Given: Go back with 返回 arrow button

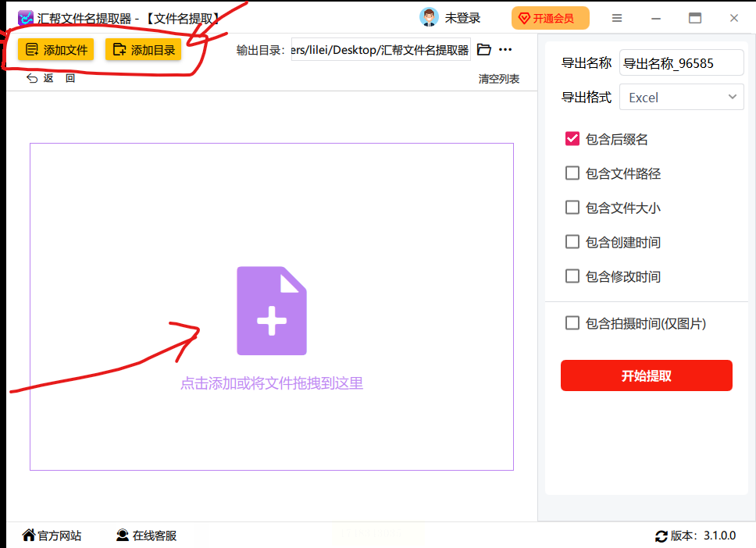Looking at the screenshot, I should 51,78.
